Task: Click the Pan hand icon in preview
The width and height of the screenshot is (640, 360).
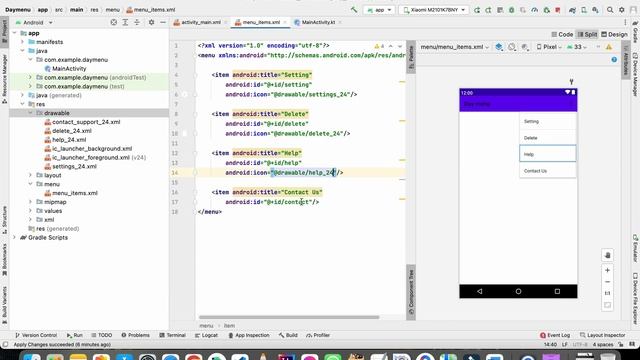Action: coord(607,255)
